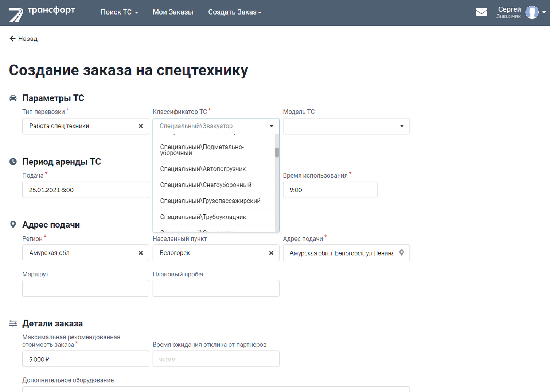Open the Поиск ТС menu
Image resolution: width=550 pixels, height=392 pixels.
click(119, 12)
